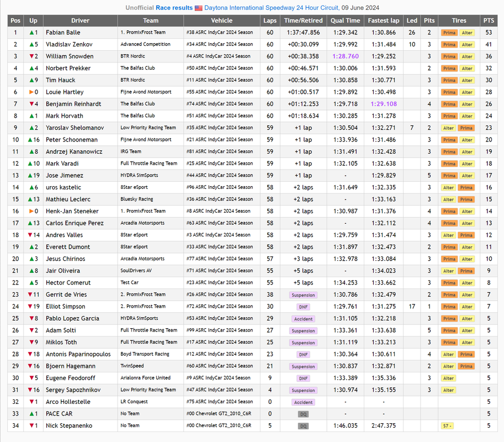504x442 pixels.
Task: Click the Alter tire badge for Vladislav Zenkov
Action: click(467, 45)
